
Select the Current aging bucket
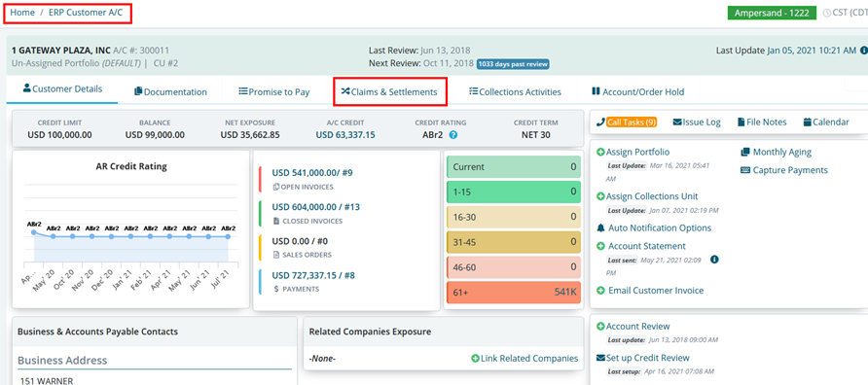coord(513,166)
